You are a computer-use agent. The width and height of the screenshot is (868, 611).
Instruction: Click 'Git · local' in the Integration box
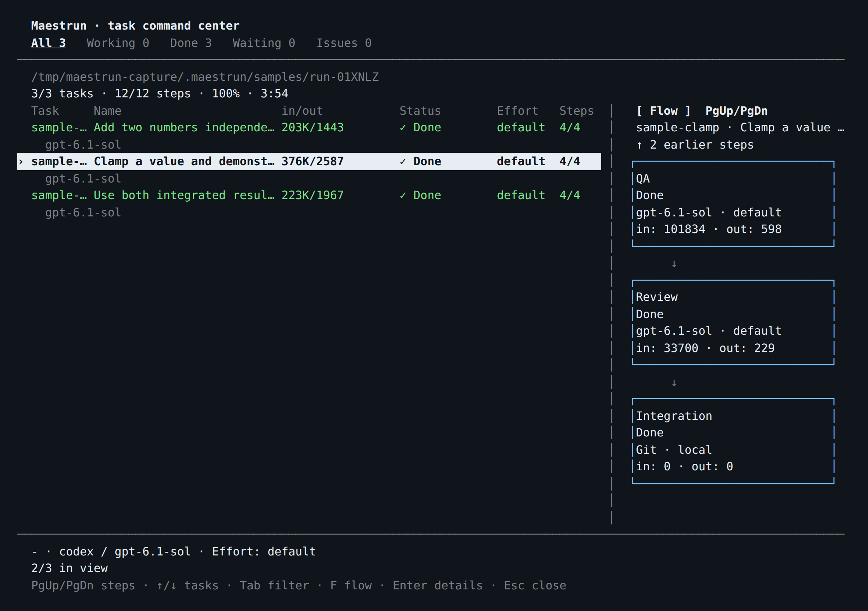click(674, 450)
